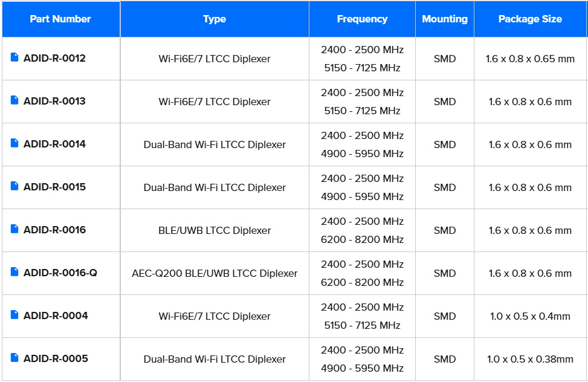The image size is (588, 382).
Task: Click the Part Number column header
Action: pos(61,19)
